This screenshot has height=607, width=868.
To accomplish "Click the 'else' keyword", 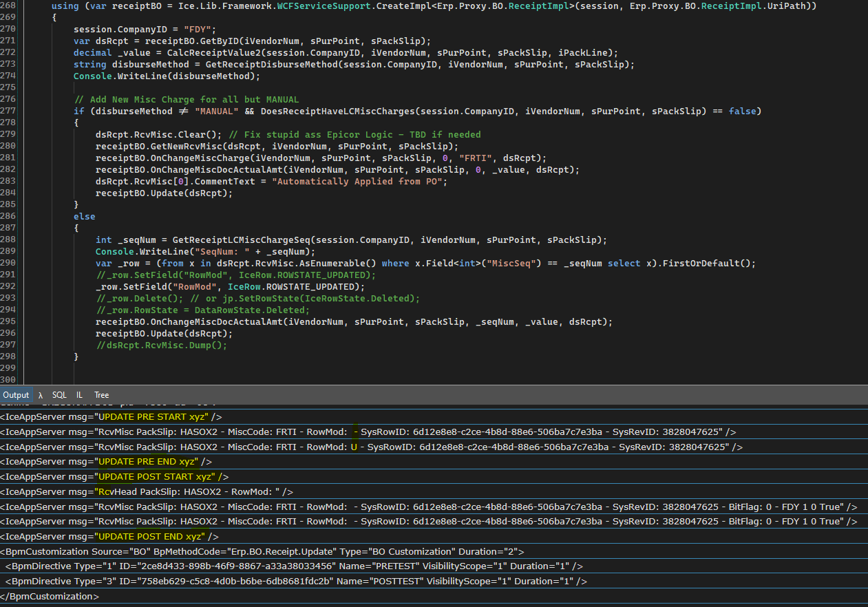I will coord(85,216).
